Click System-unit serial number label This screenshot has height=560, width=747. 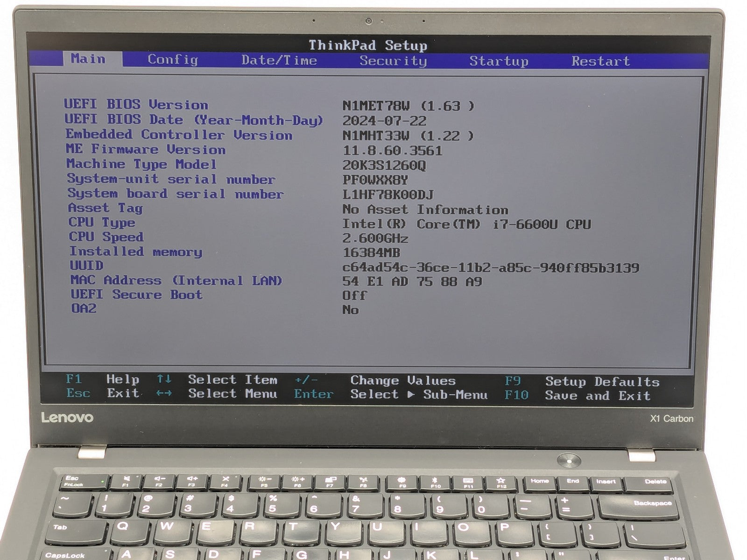[171, 179]
